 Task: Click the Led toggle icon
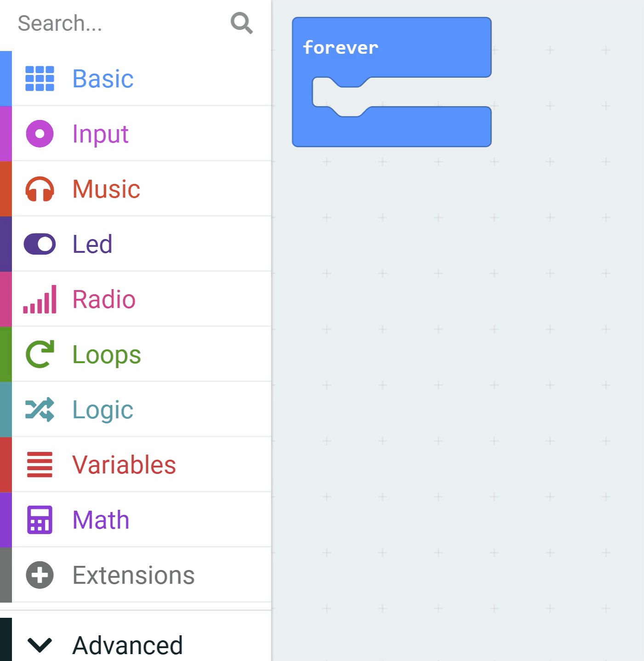(40, 244)
